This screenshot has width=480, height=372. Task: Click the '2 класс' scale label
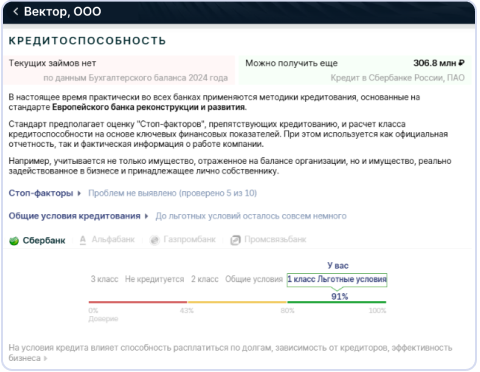coord(205,279)
